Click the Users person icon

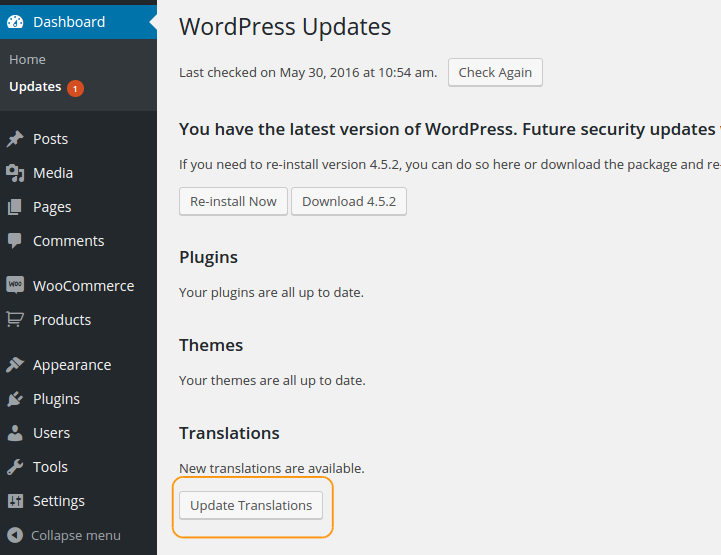click(x=15, y=433)
